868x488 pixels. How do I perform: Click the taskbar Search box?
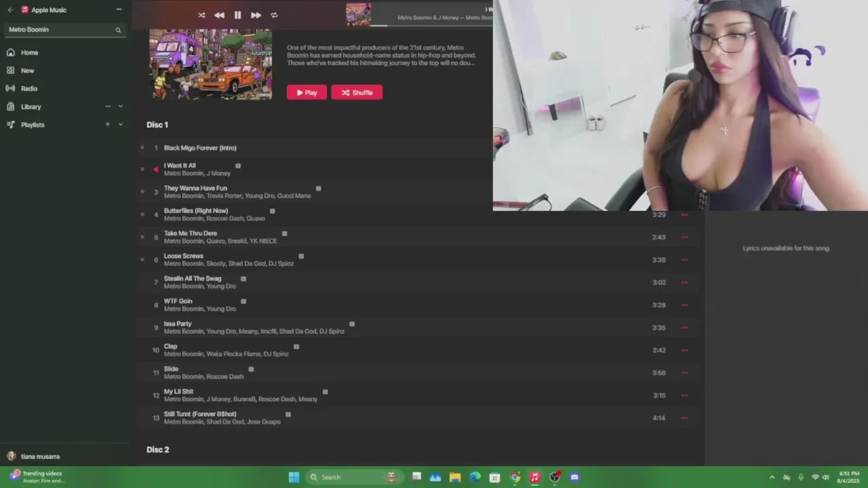353,477
